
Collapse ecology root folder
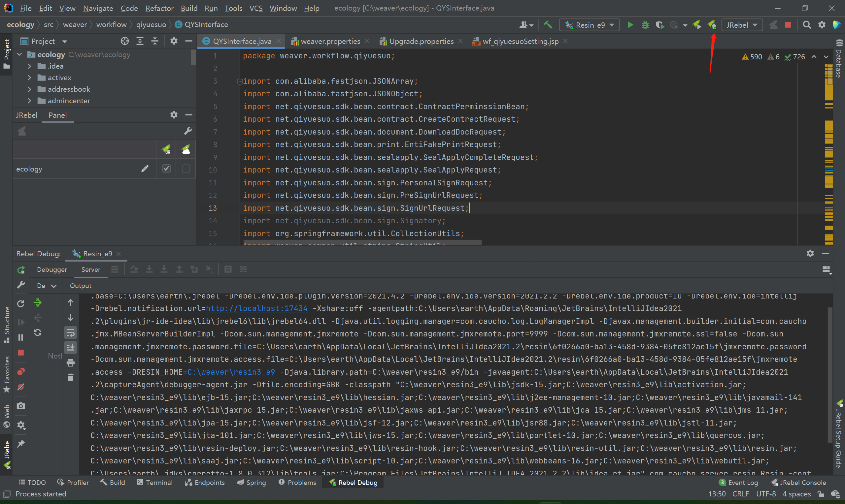pos(19,54)
